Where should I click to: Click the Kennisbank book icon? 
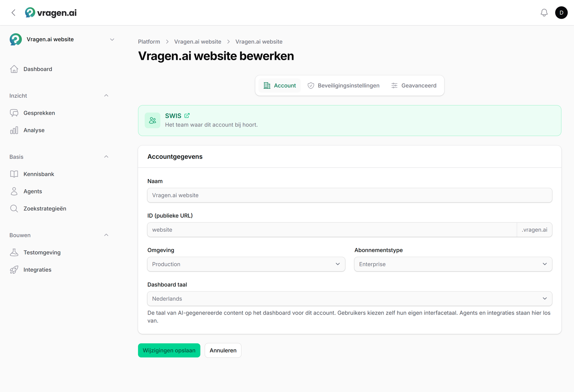pos(14,174)
